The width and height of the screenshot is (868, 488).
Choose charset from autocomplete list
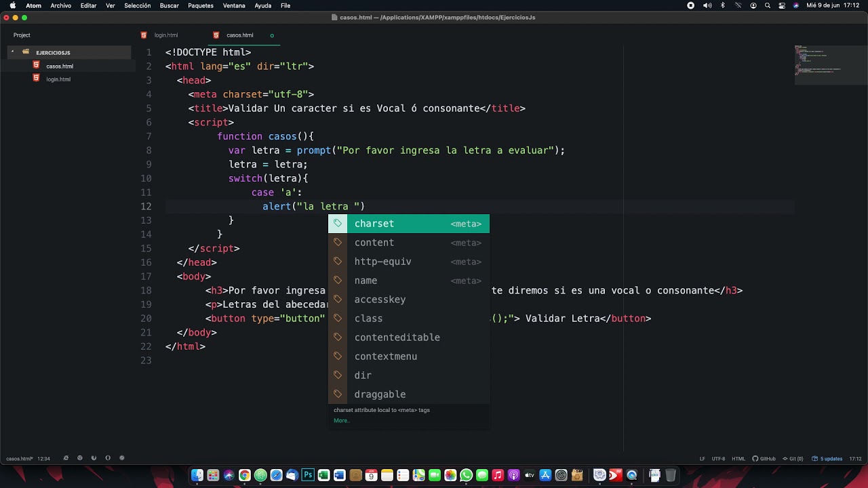point(409,224)
